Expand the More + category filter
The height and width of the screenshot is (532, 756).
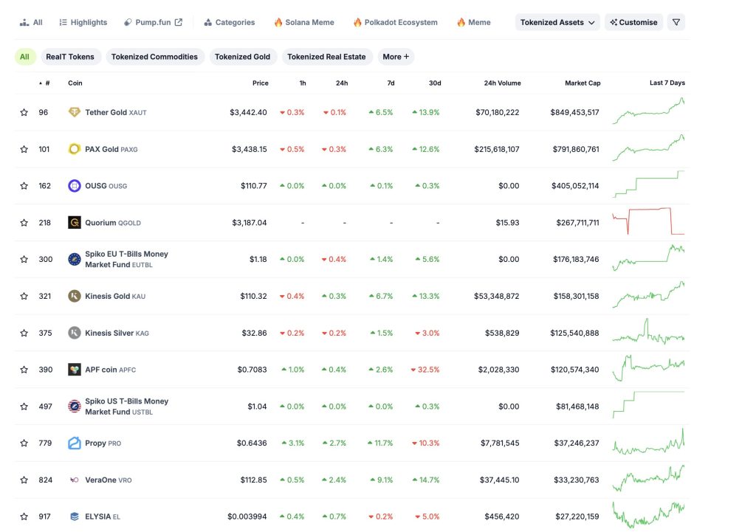(396, 56)
